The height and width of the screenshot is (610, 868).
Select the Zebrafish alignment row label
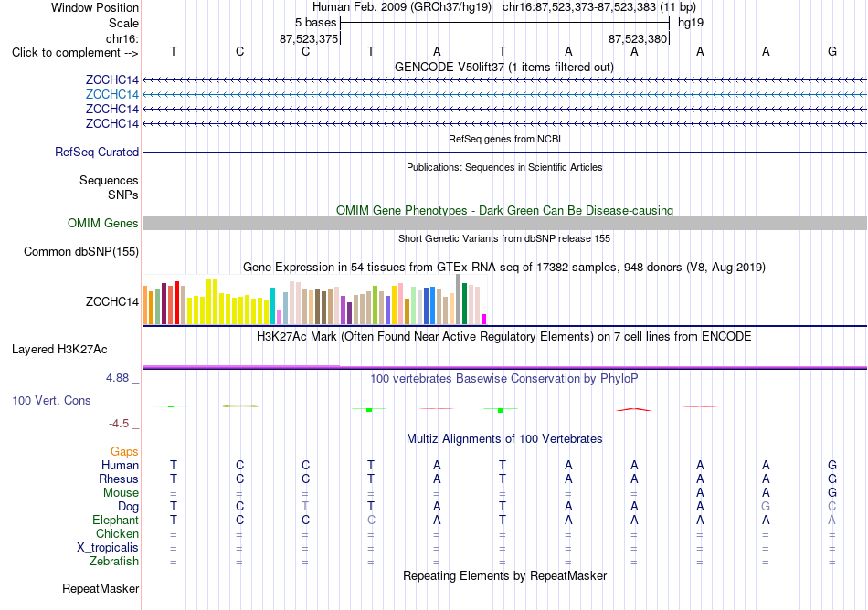[114, 562]
